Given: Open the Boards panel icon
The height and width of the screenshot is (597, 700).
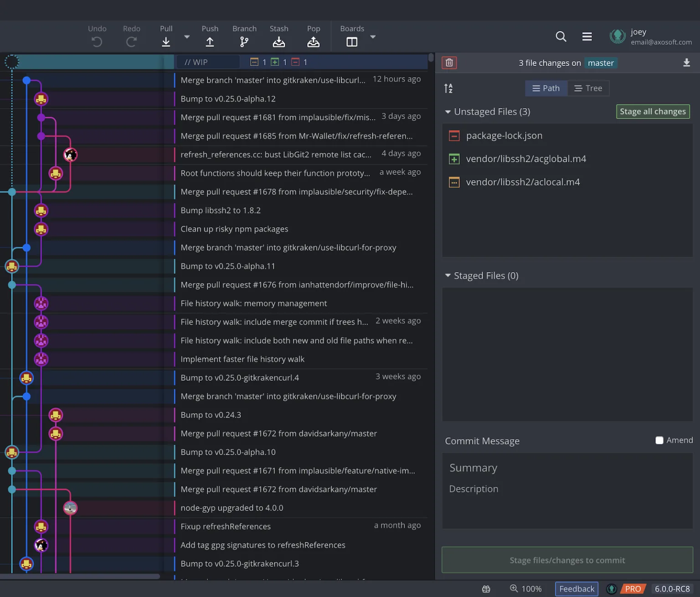Looking at the screenshot, I should coord(351,42).
